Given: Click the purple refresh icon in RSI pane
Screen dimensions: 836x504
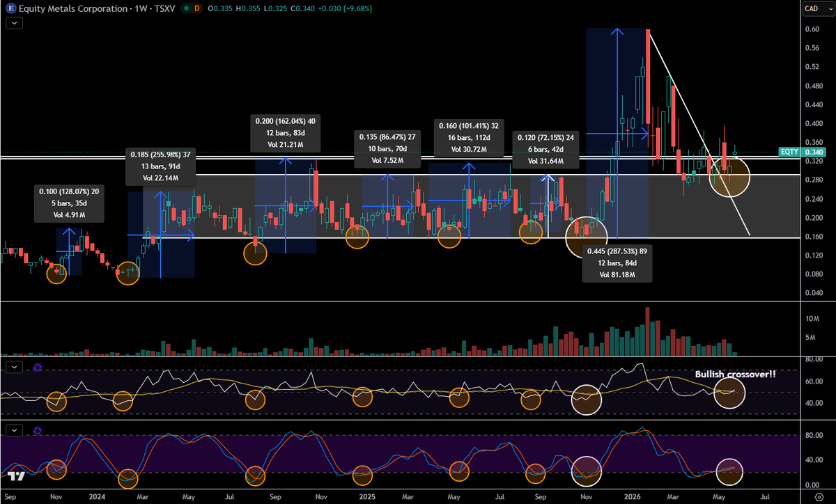Looking at the screenshot, I should (36, 366).
